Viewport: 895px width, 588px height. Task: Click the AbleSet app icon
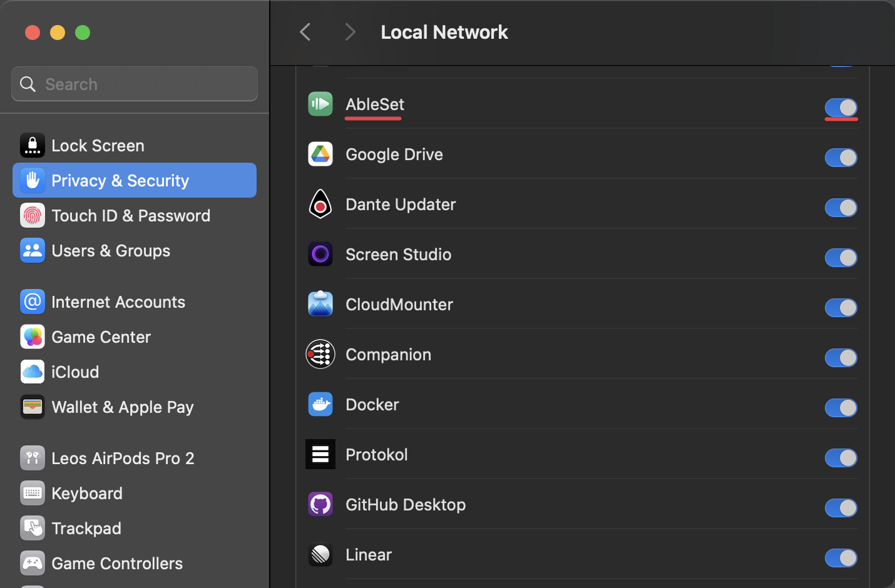(x=320, y=104)
